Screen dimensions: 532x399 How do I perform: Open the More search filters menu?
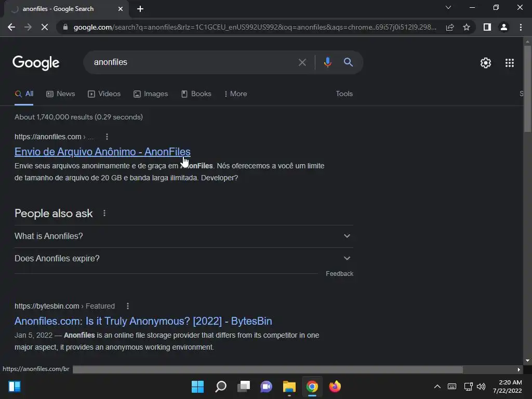(235, 94)
